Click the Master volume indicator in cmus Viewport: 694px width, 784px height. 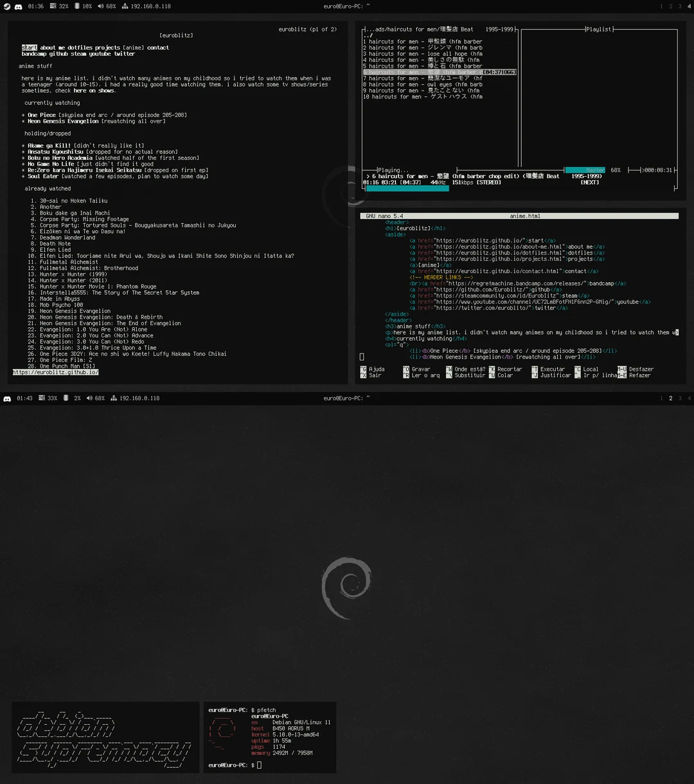(585, 170)
